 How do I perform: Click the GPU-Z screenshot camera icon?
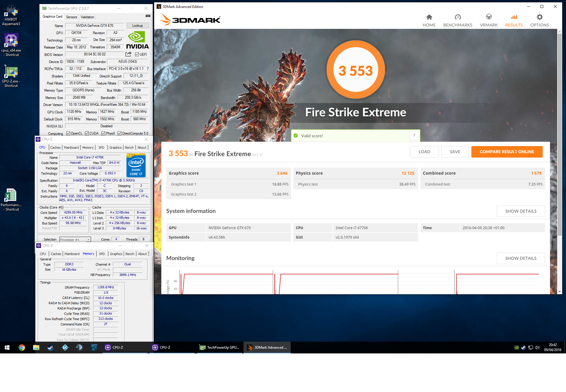tap(148, 16)
